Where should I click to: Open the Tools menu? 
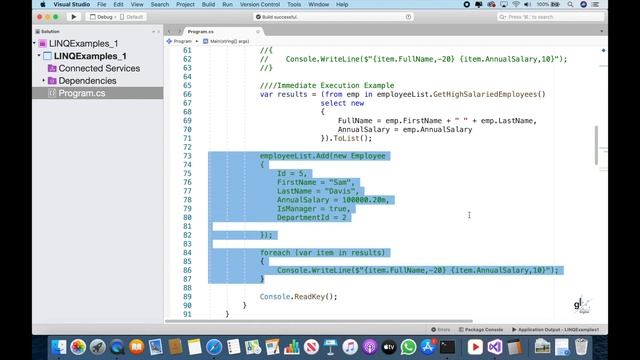(294, 4)
